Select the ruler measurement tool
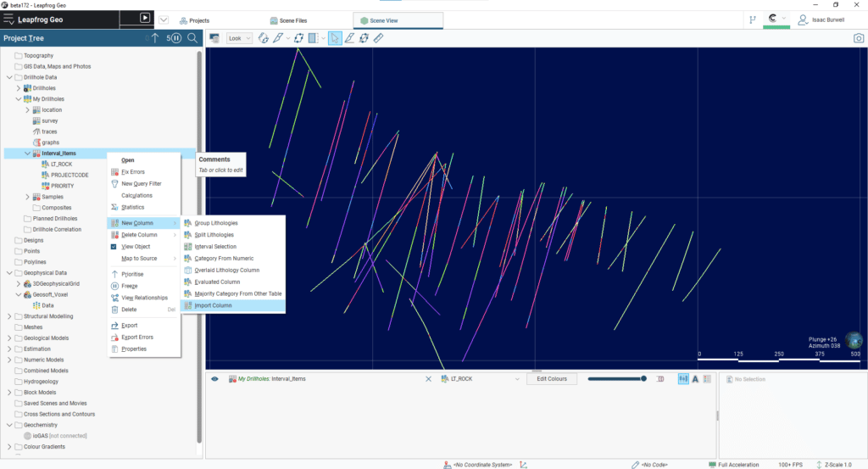The height and width of the screenshot is (469, 868). click(378, 38)
